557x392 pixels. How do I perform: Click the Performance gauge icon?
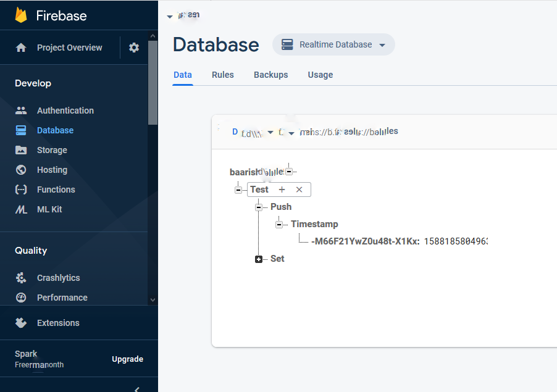tap(21, 298)
